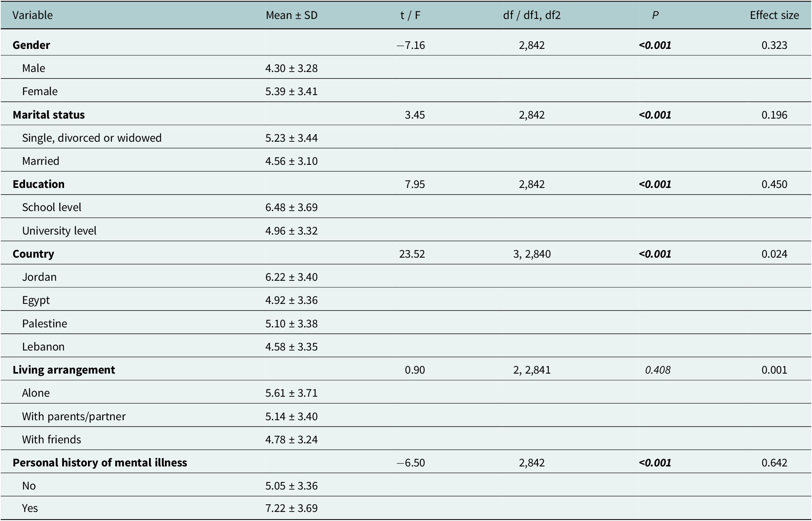The height and width of the screenshot is (521, 812).
Task: Select the With parents/partner row
Action: (406, 416)
